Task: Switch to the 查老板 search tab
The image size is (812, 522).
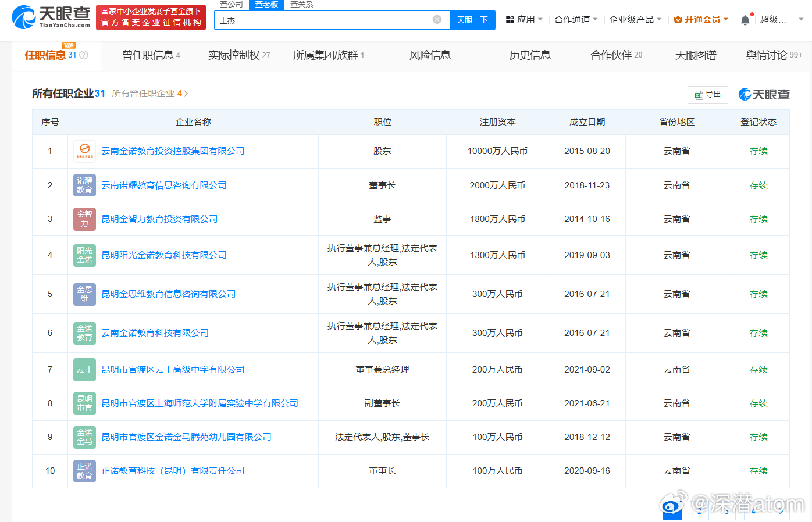Action: (266, 5)
